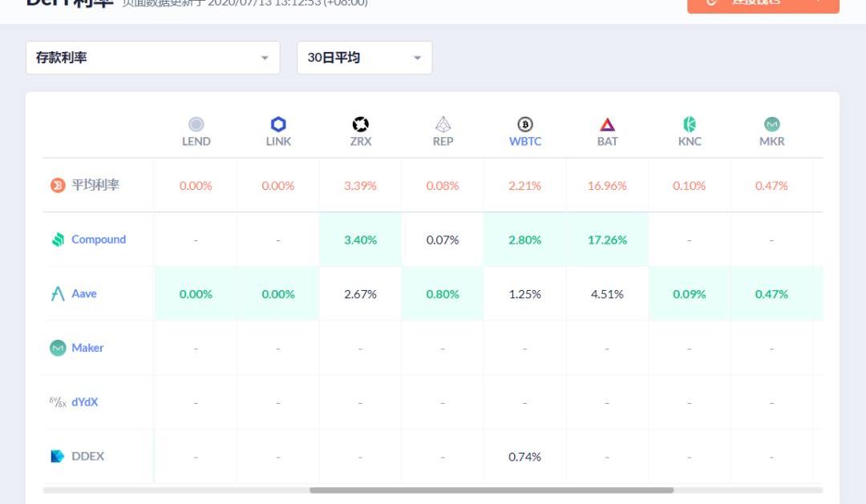Open the Aave platform link
The width and height of the screenshot is (866, 504).
[x=83, y=294]
